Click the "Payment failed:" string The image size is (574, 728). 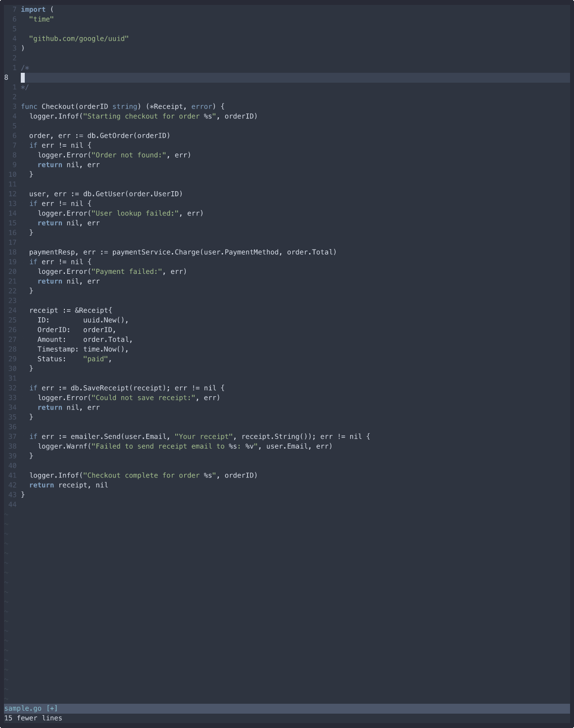(x=127, y=271)
